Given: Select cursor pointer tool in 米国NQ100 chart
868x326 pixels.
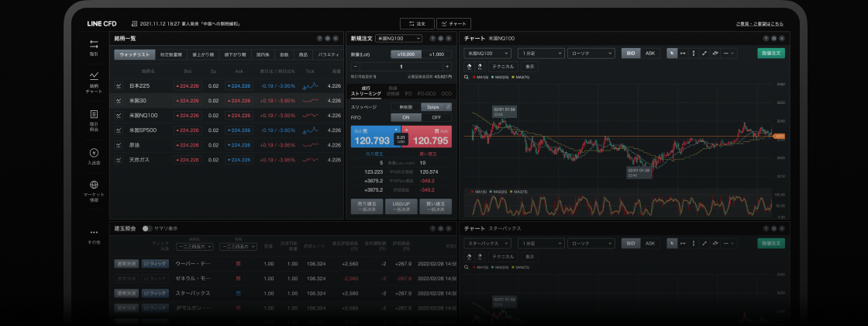Looking at the screenshot, I should [671, 54].
